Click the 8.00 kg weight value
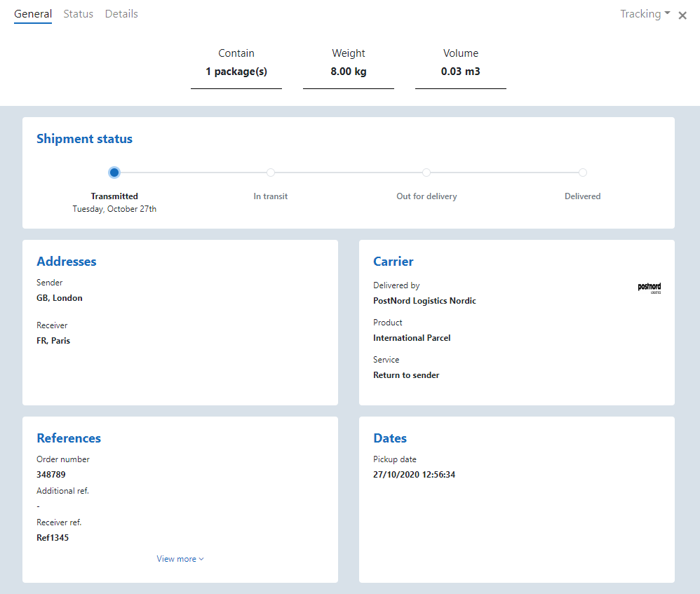Image resolution: width=700 pixels, height=594 pixels. click(349, 72)
